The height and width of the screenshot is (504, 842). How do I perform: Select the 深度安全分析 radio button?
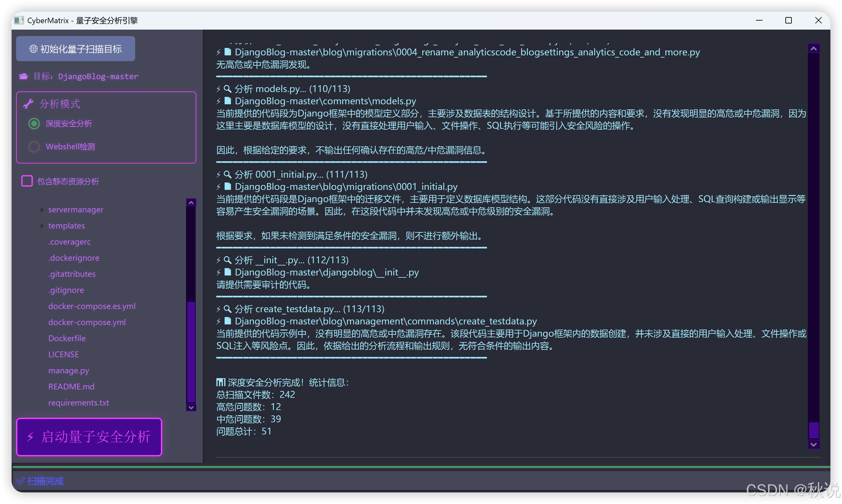click(x=34, y=124)
